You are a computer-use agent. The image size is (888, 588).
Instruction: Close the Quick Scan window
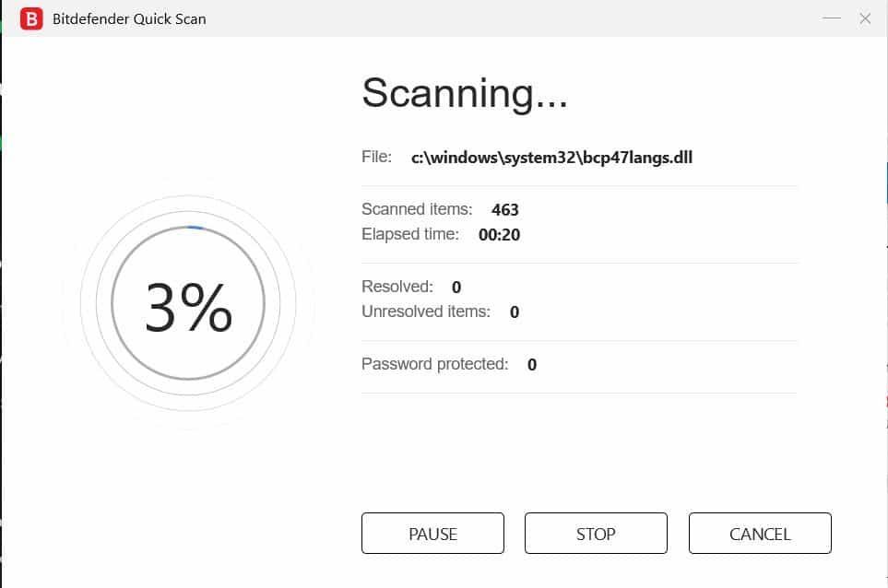(865, 18)
